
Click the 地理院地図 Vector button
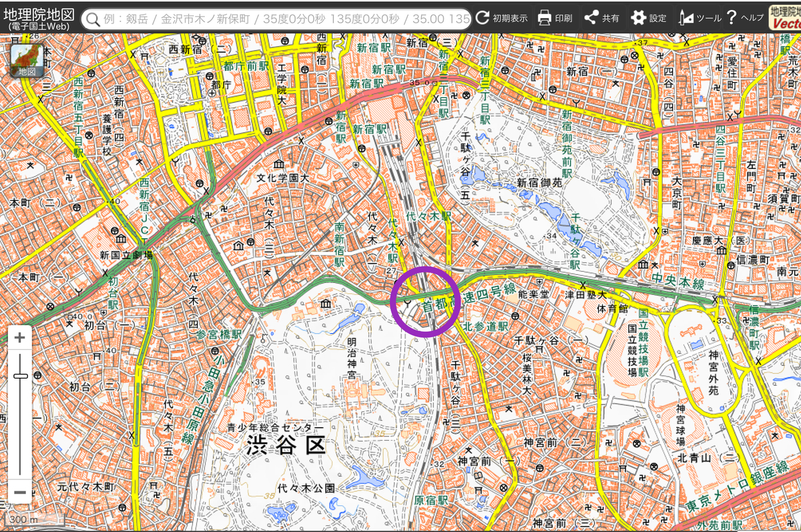pyautogui.click(x=785, y=18)
